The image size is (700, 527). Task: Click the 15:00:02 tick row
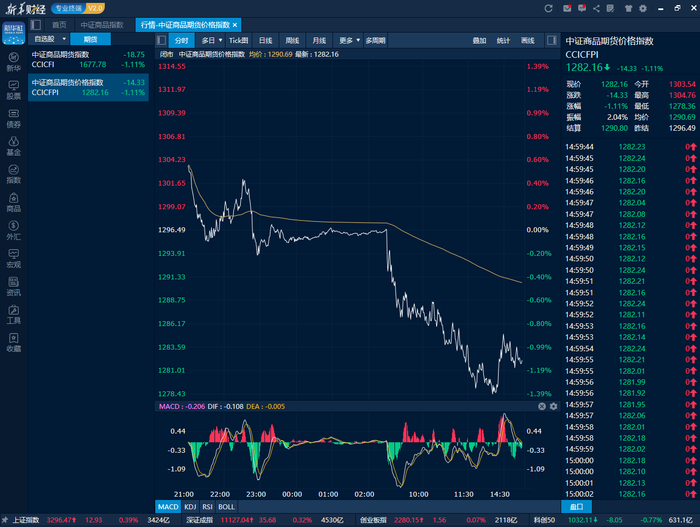[x=630, y=494]
